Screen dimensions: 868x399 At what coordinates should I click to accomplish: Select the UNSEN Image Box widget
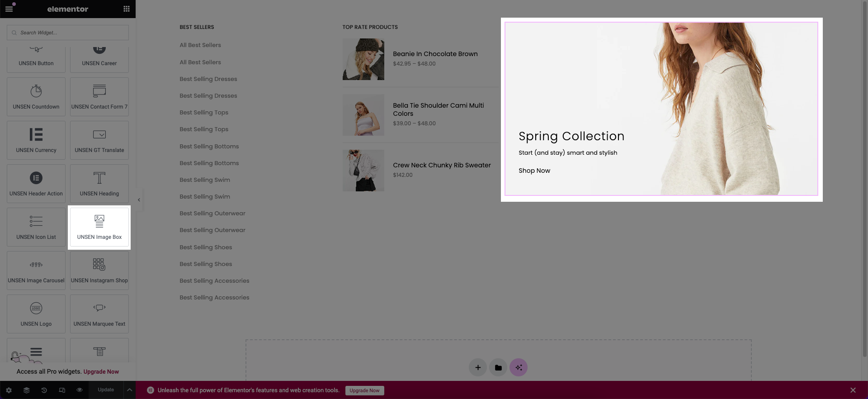[99, 227]
